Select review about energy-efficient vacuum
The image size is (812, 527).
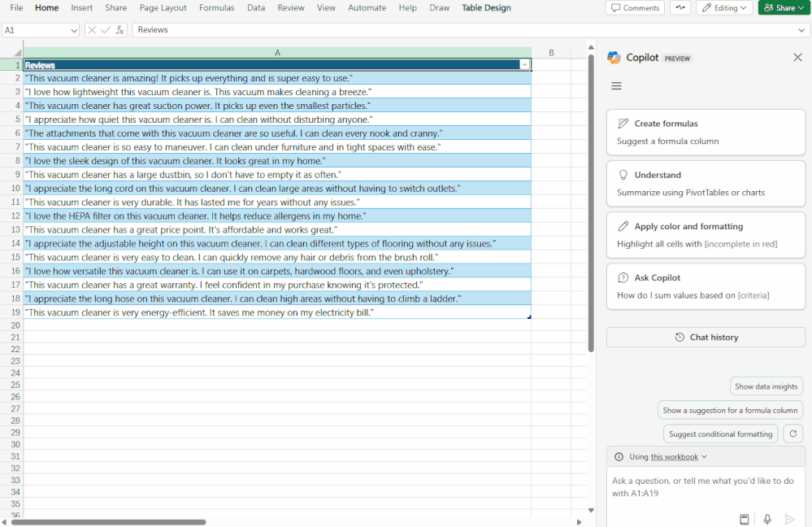coord(277,312)
